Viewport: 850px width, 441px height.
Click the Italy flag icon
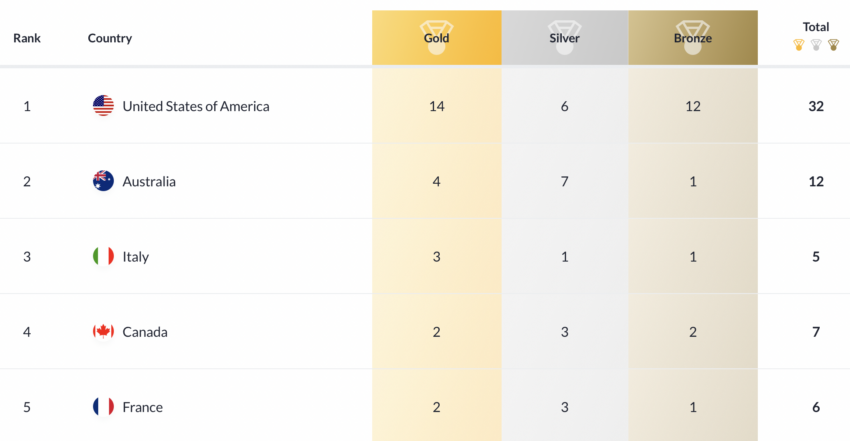coord(103,256)
